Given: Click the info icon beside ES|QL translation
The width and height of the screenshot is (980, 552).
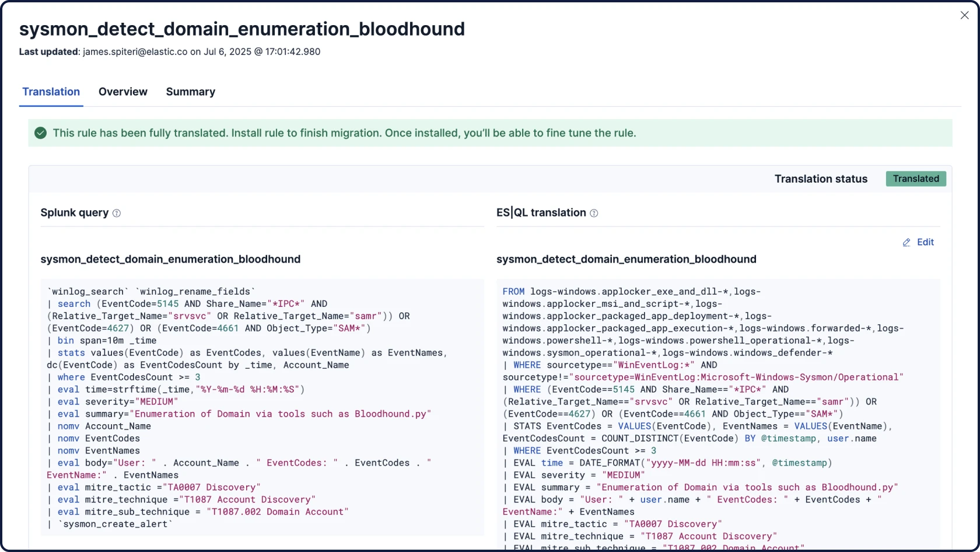Looking at the screenshot, I should tap(594, 213).
